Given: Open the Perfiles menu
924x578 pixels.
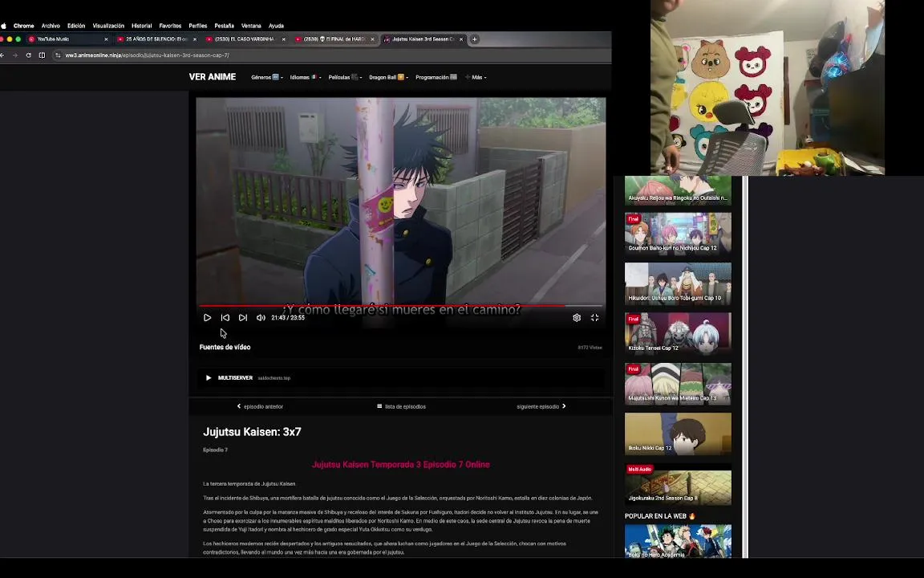Looking at the screenshot, I should point(198,26).
